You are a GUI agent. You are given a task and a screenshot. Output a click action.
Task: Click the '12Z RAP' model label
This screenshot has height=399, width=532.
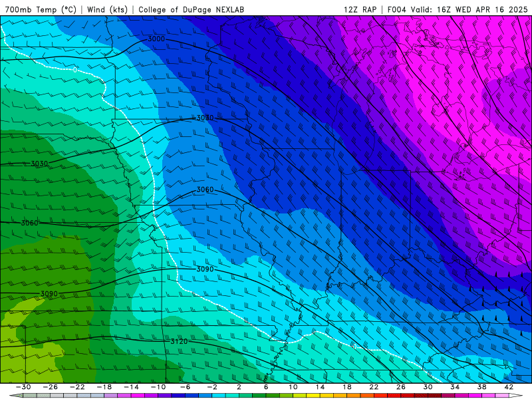point(360,10)
